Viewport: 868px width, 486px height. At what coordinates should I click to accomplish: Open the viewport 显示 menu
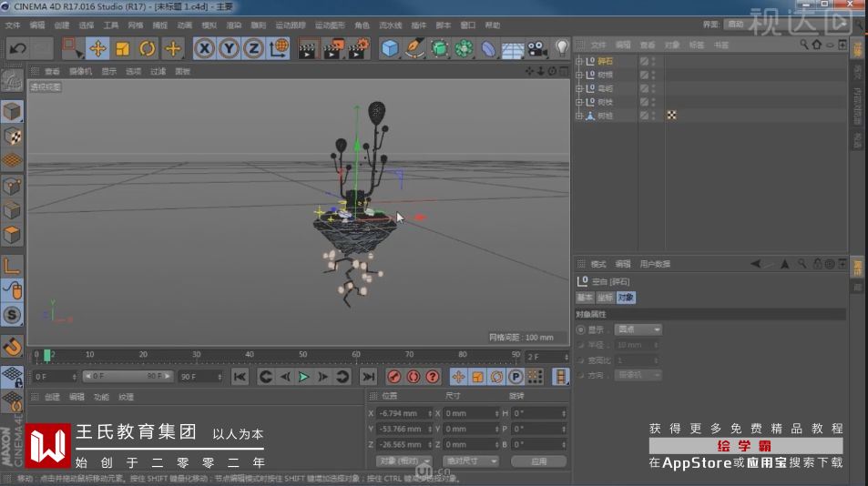109,71
